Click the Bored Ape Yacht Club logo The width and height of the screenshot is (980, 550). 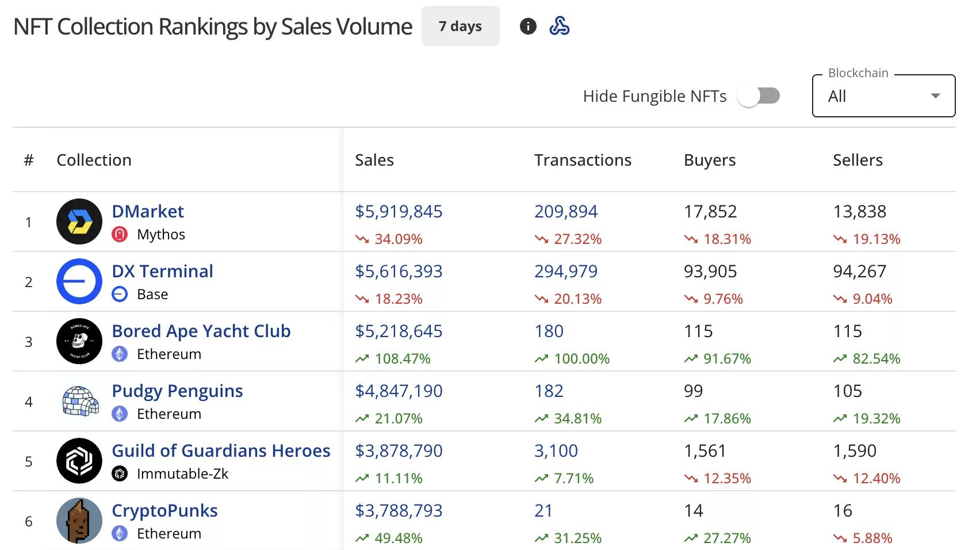(79, 341)
